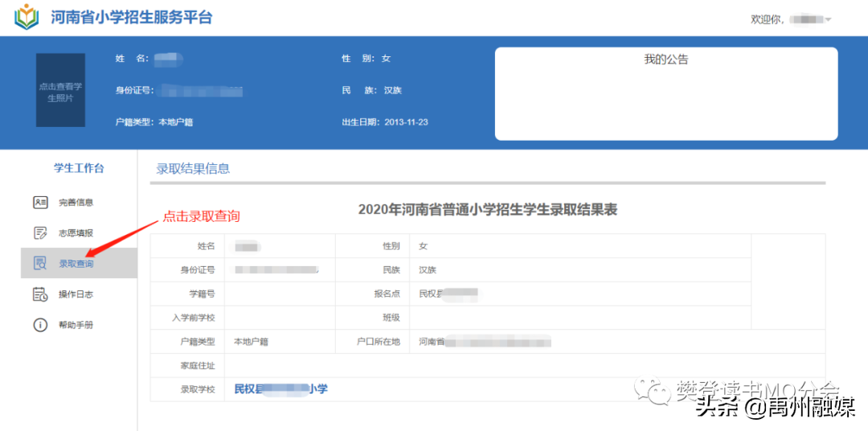Switch to the 录取结果信息 tab
Image resolution: width=868 pixels, height=431 pixels.
(193, 169)
